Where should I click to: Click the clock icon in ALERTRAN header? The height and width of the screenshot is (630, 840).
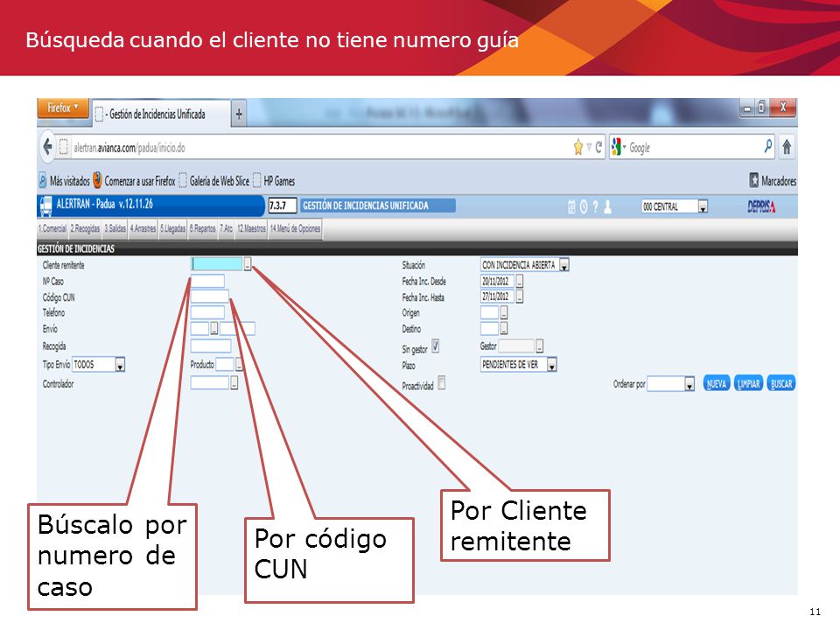pyautogui.click(x=584, y=206)
